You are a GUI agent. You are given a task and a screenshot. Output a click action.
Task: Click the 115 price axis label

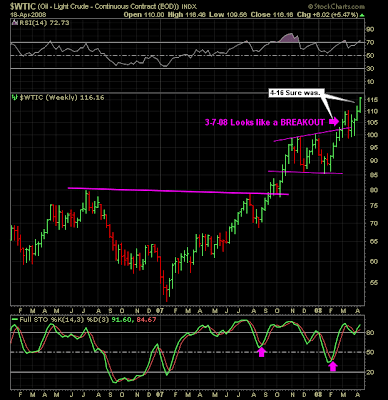372,100
